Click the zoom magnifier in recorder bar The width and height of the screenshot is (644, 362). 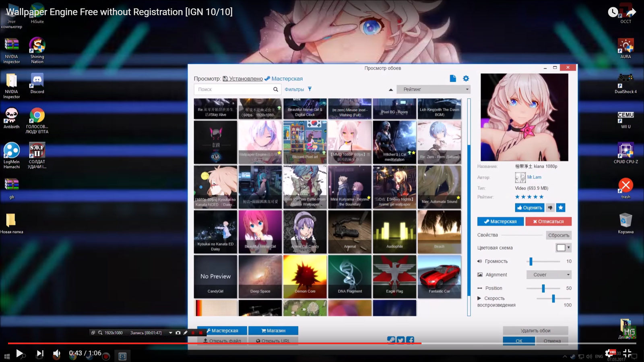(100, 333)
